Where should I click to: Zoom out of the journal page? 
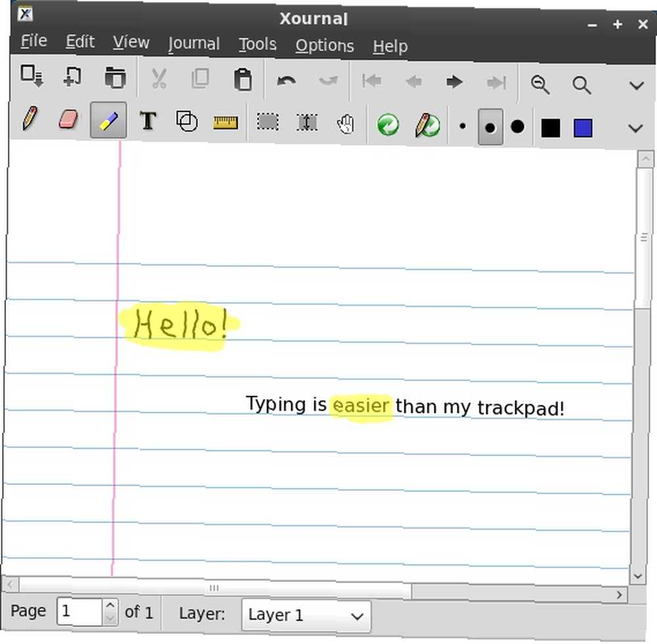pos(540,85)
